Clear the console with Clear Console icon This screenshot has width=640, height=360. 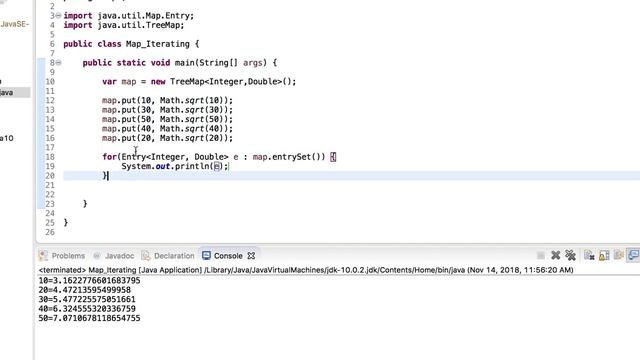[589, 256]
